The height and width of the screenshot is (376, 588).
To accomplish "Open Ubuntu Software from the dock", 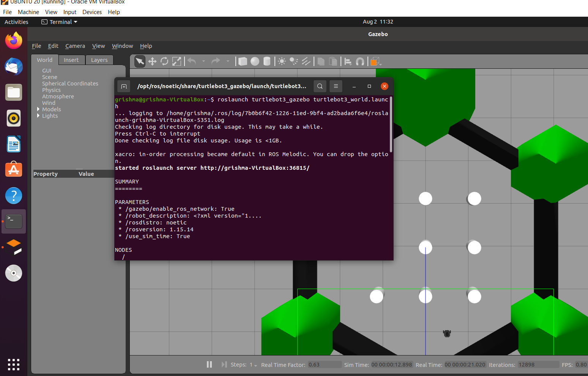I will click(14, 170).
